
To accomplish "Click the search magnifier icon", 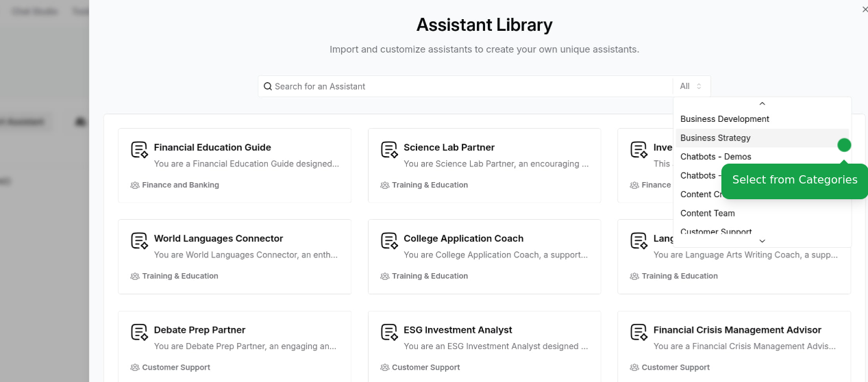I will coord(268,86).
